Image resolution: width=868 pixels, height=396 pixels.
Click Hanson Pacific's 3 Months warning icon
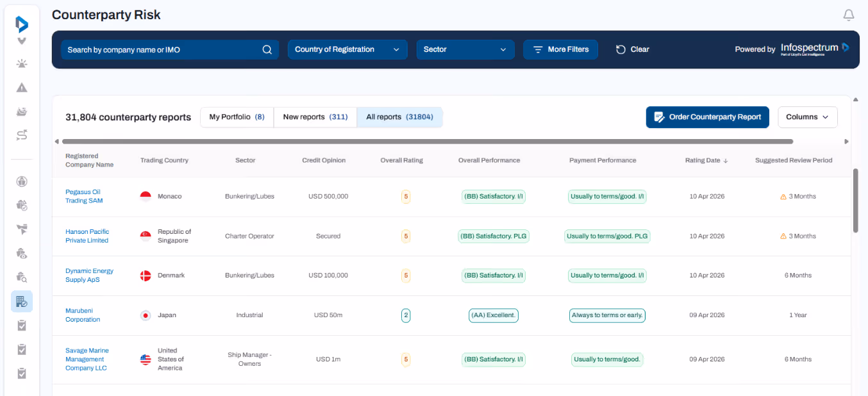pyautogui.click(x=783, y=236)
